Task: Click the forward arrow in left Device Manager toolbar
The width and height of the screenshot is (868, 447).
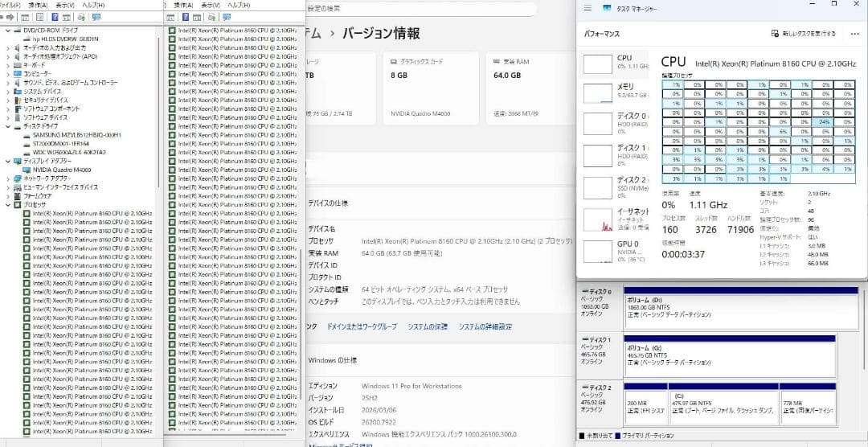Action: click(10, 17)
